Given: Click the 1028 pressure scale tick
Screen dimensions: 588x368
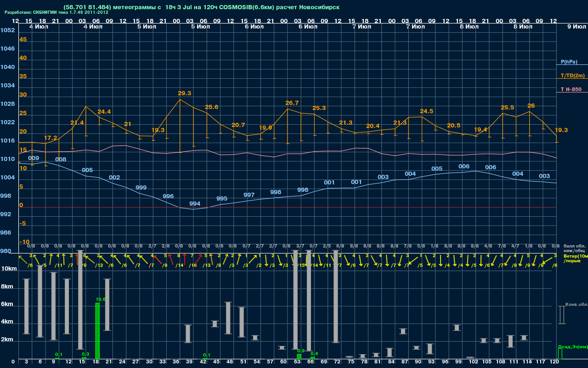Looking at the screenshot, I should (8, 104).
